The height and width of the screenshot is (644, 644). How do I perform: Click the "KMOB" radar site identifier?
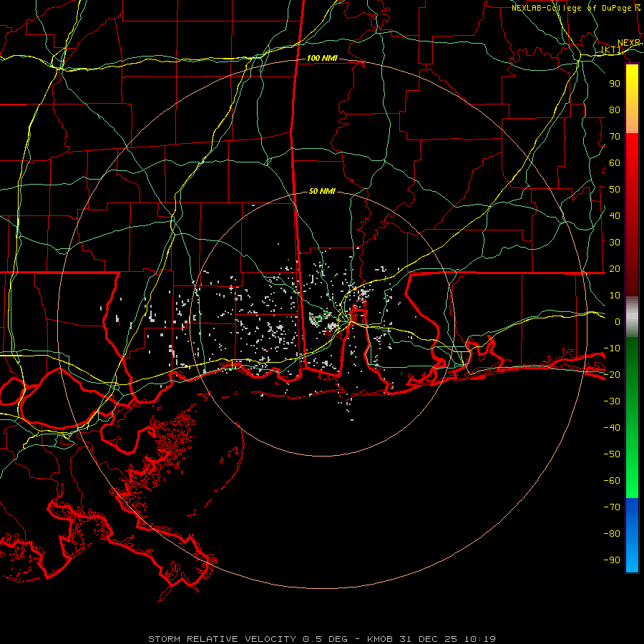(379, 639)
